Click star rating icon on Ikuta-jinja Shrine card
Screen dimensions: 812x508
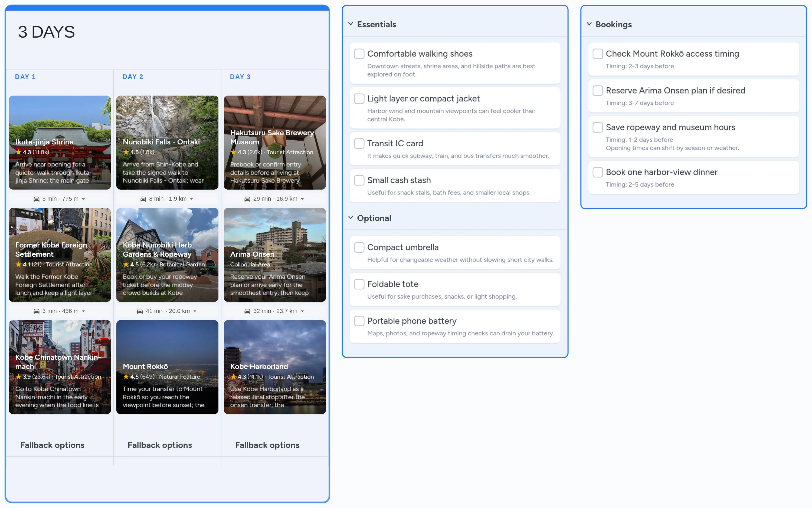pyautogui.click(x=18, y=152)
